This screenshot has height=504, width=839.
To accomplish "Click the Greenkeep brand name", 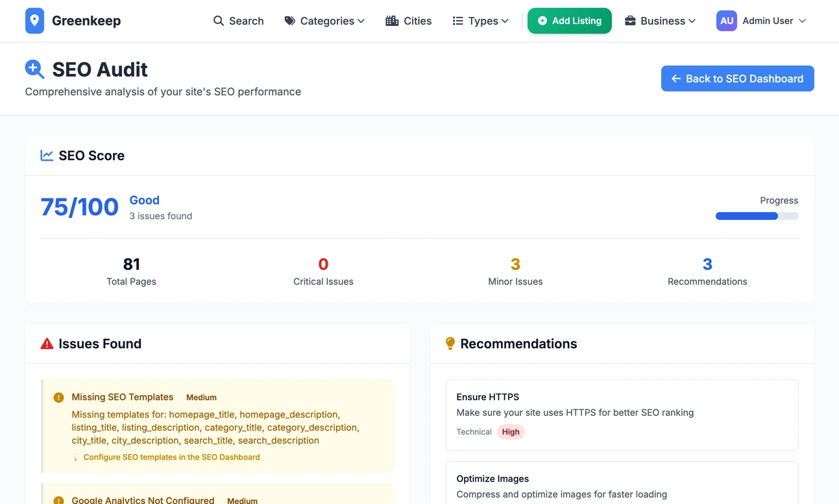I will [x=86, y=21].
